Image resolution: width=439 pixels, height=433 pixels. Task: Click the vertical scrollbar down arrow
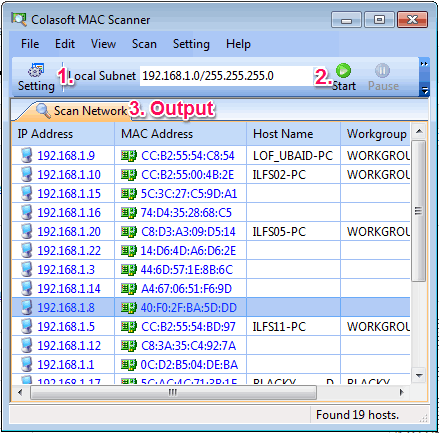tap(419, 376)
